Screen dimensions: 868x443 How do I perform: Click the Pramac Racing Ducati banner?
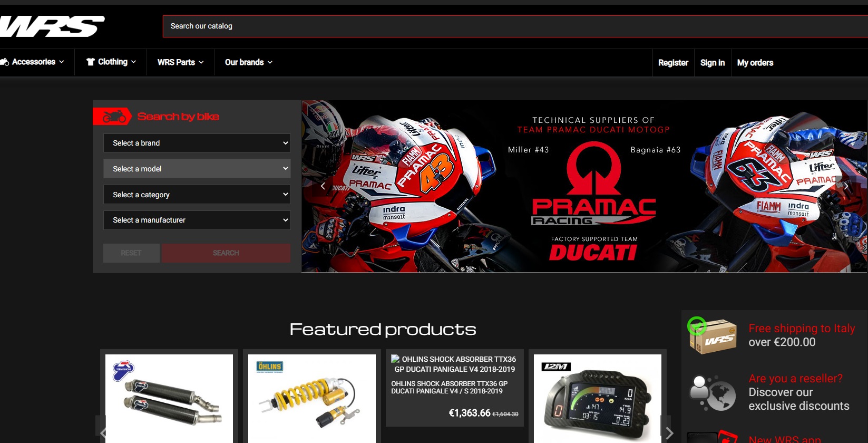584,186
